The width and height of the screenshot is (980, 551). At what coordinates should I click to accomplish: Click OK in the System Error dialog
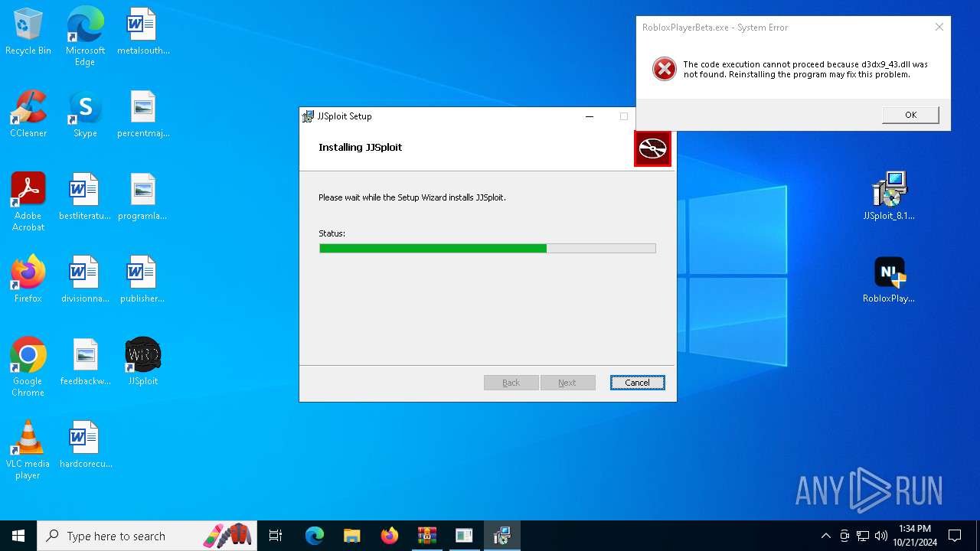[910, 115]
